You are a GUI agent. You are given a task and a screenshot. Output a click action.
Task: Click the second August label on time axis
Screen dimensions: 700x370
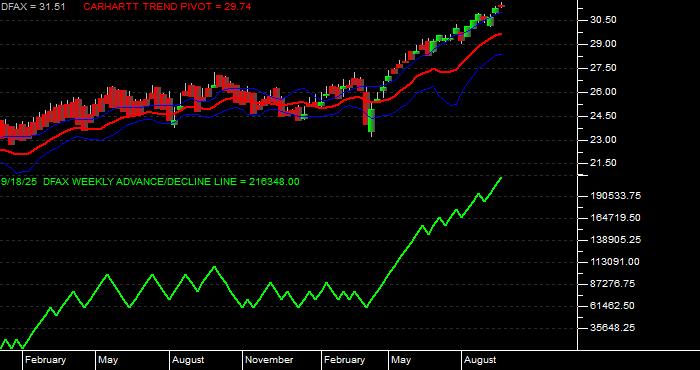(480, 360)
